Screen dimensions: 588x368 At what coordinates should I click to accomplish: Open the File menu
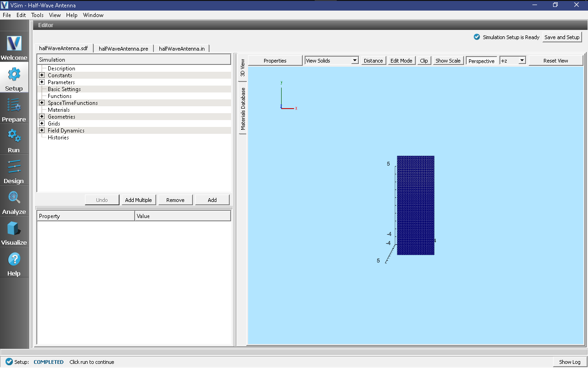[x=7, y=15]
